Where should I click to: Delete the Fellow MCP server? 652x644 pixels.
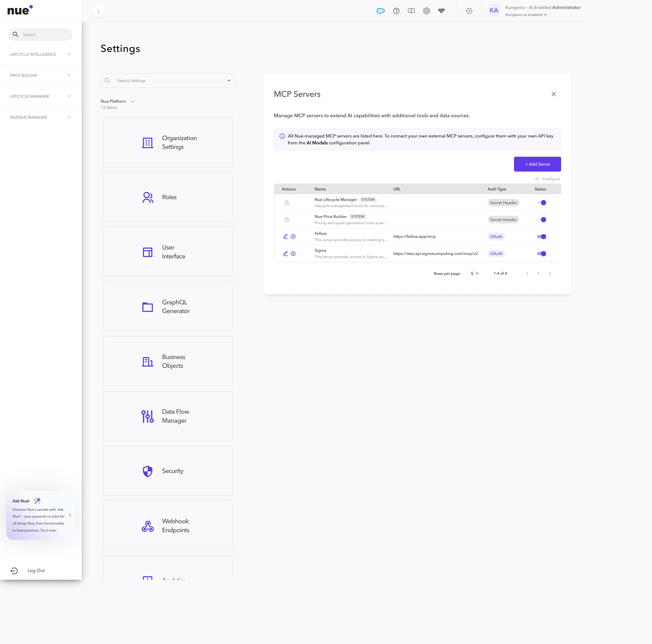293,237
